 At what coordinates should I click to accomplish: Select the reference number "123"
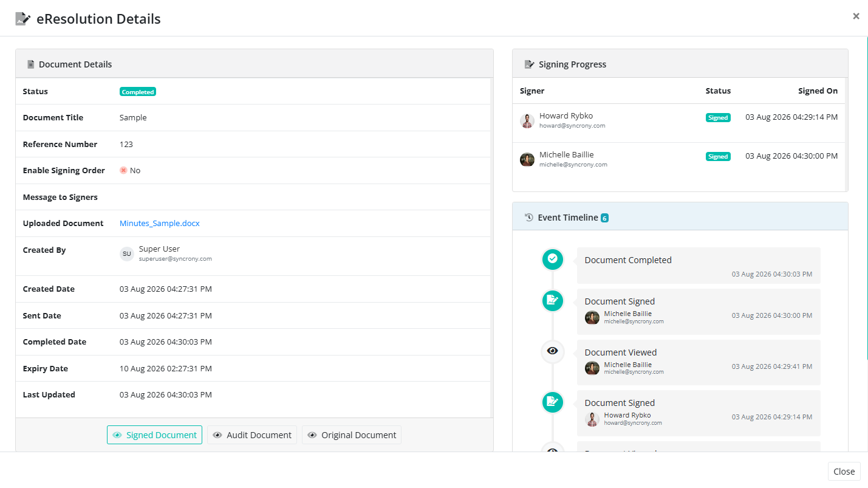126,145
